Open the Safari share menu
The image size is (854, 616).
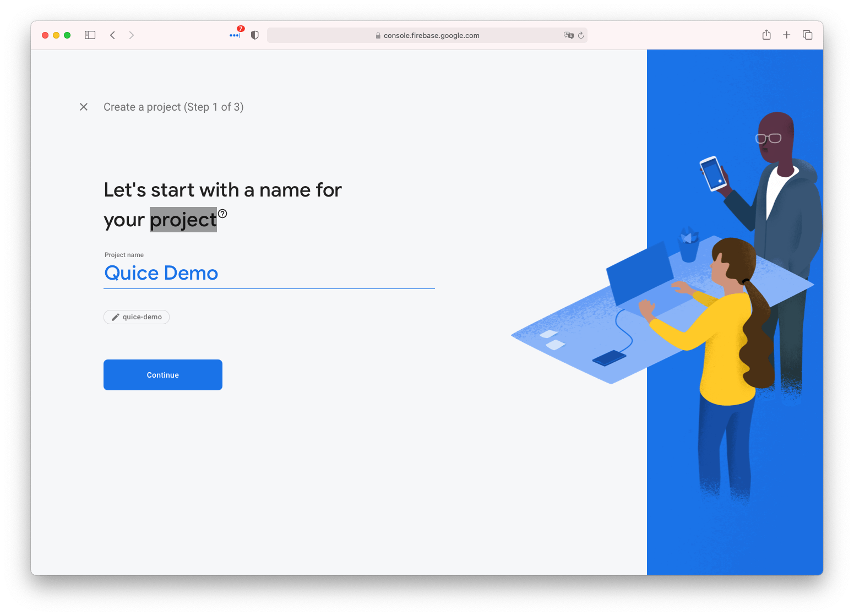pyautogui.click(x=766, y=35)
